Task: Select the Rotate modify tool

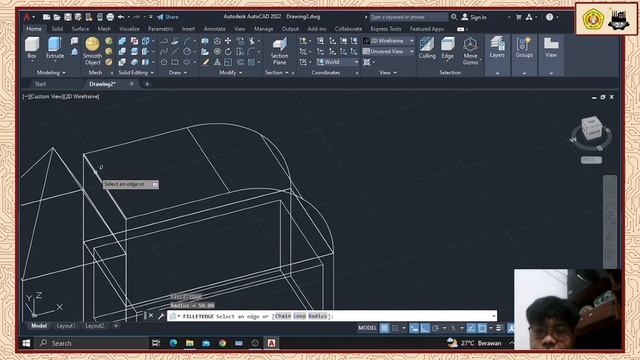Action: click(228, 51)
